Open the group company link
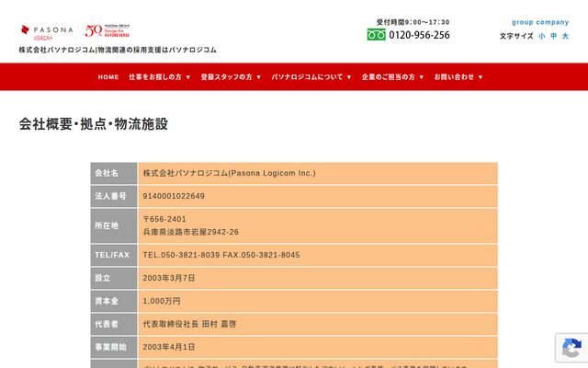Viewport: 588px width, 368px height. [540, 22]
